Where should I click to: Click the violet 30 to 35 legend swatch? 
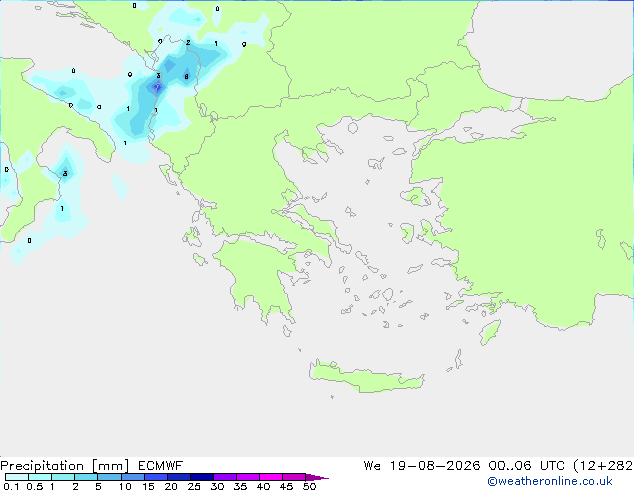pos(225,477)
